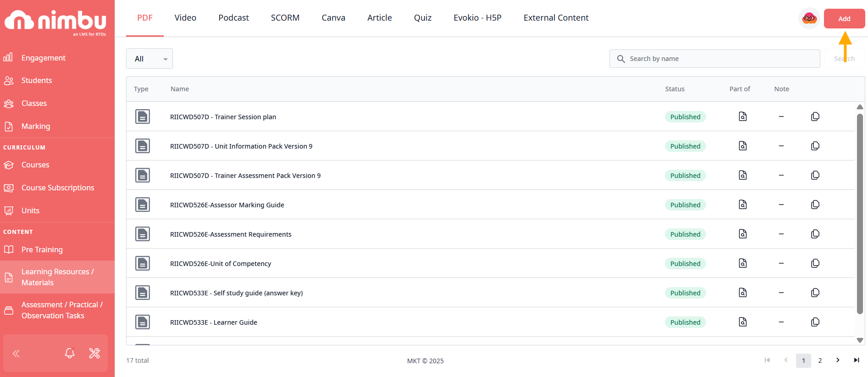Select Learning Resources / Materials
Viewport: 868px width, 377px height.
point(57,277)
